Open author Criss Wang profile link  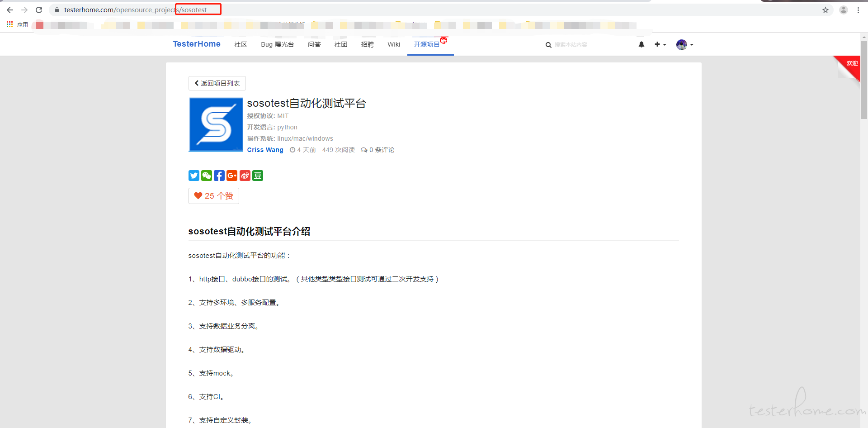click(x=265, y=150)
